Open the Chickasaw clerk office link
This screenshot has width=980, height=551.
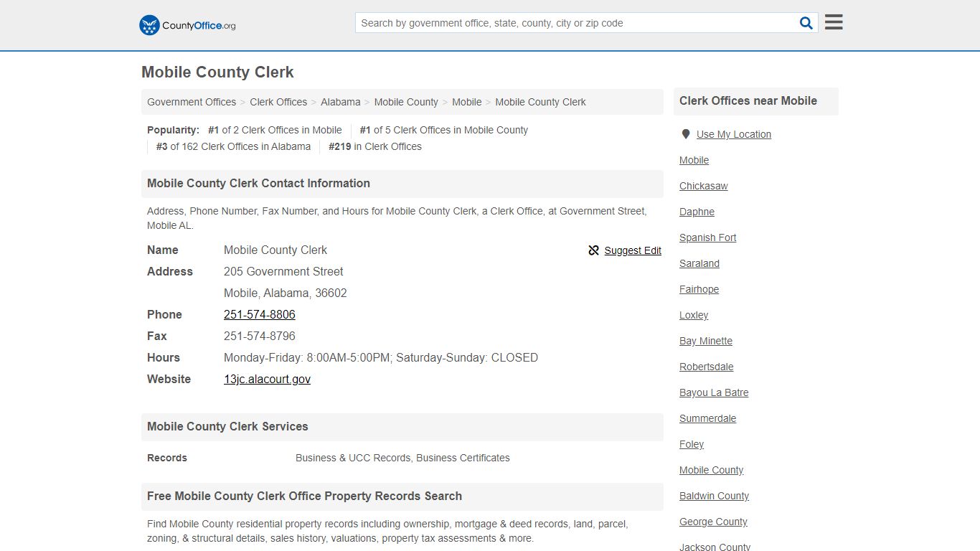(704, 186)
